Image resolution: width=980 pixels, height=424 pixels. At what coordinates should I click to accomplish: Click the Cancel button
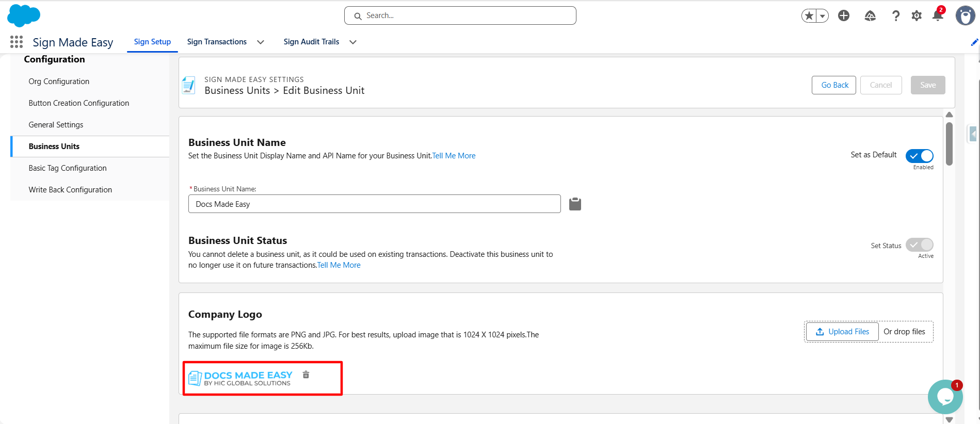(x=881, y=85)
